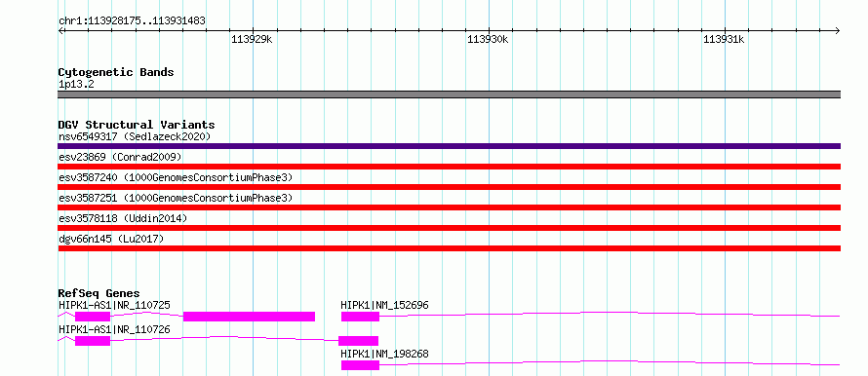This screenshot has height=376, width=868.
Task: Select the large second exon of NR_110725
Action: click(249, 317)
